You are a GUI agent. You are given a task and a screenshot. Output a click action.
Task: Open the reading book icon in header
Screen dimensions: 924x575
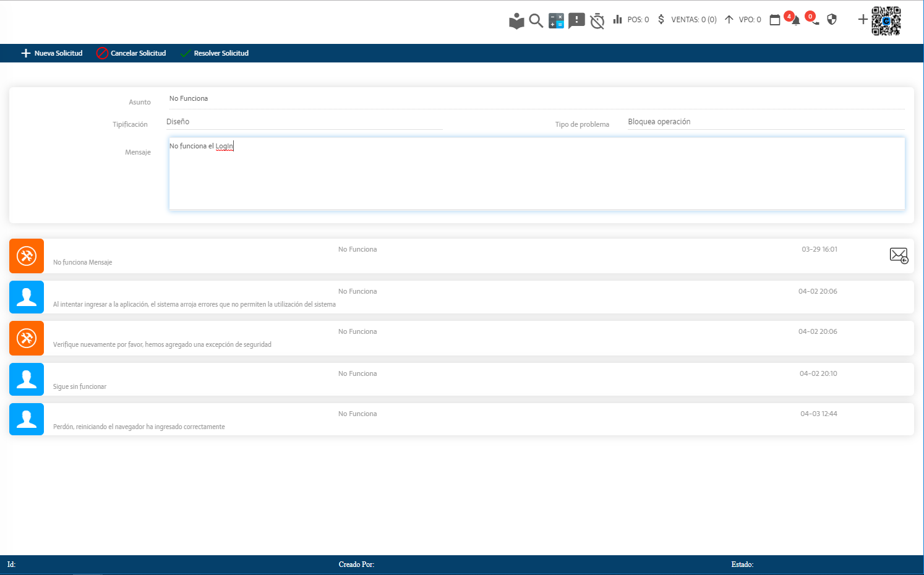(x=516, y=21)
